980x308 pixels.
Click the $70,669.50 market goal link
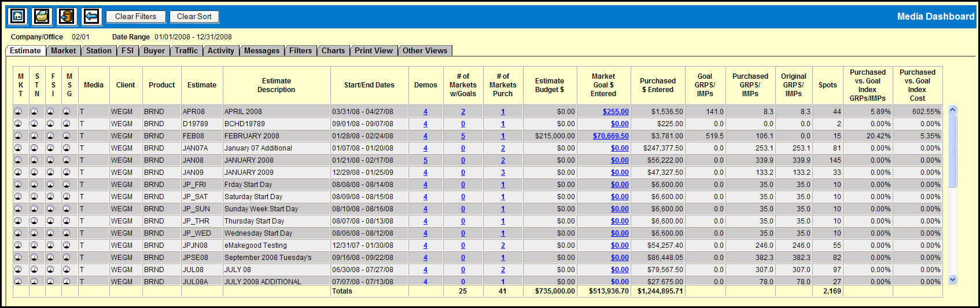pos(610,136)
